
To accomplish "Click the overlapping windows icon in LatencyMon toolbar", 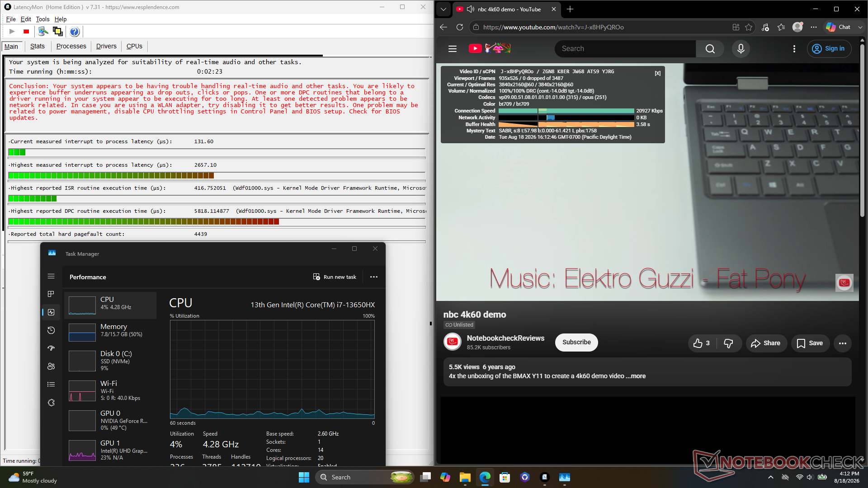I will tap(57, 31).
